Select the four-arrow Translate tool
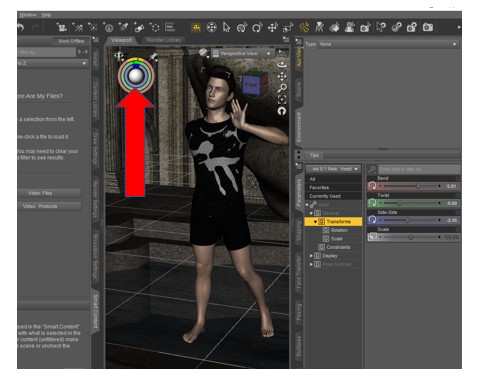This screenshot has height=387, width=482. click(x=273, y=27)
